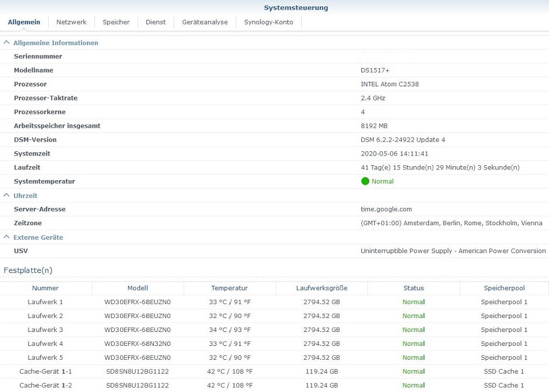Select the Laufwerk 1 row label

[45, 301]
